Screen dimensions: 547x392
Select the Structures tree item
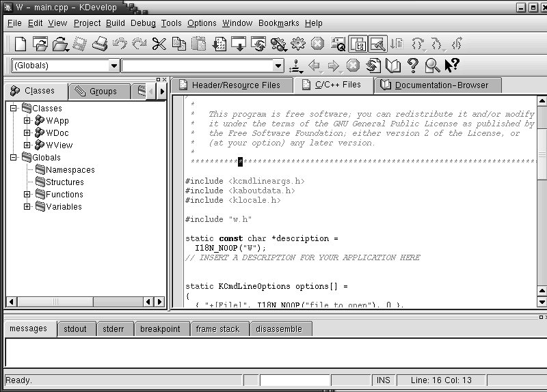pos(64,182)
